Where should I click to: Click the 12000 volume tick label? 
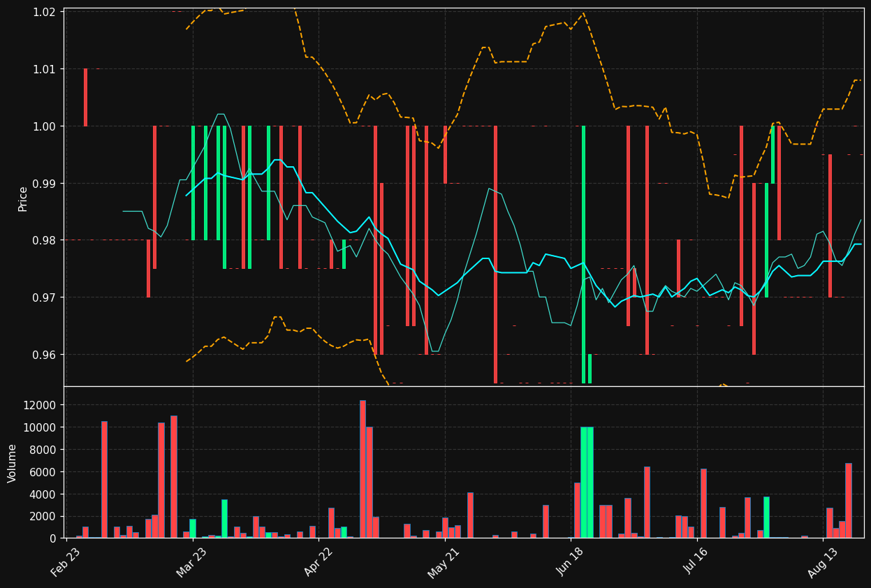[x=40, y=405]
